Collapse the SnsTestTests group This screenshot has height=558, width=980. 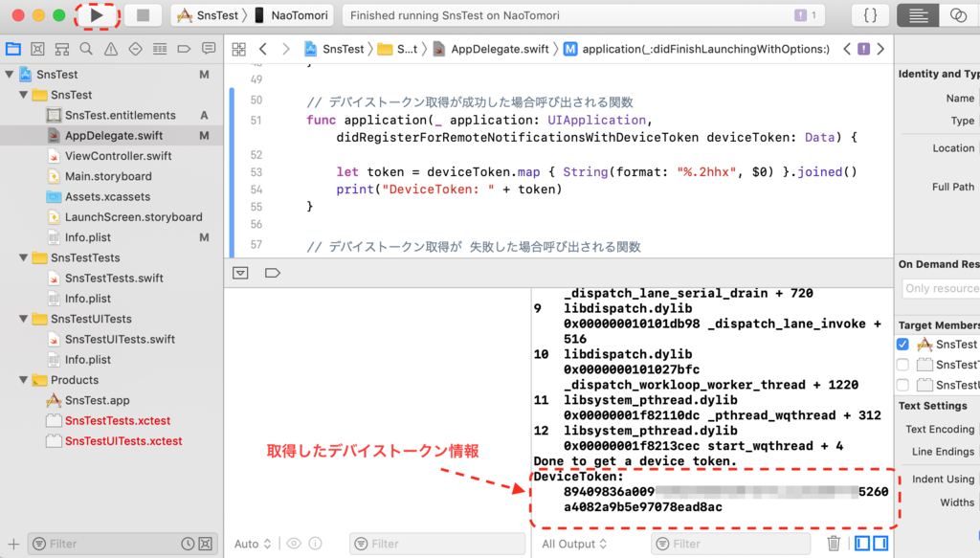24,257
